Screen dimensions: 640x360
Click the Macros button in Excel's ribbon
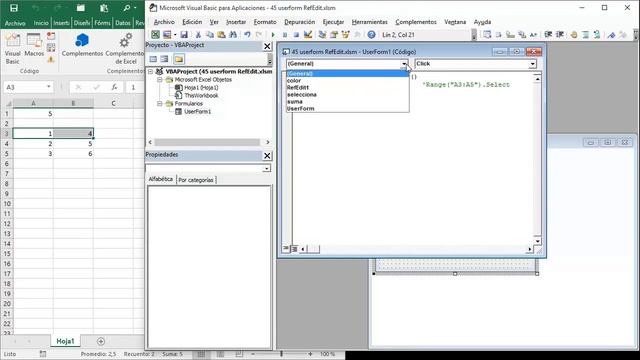34,45
